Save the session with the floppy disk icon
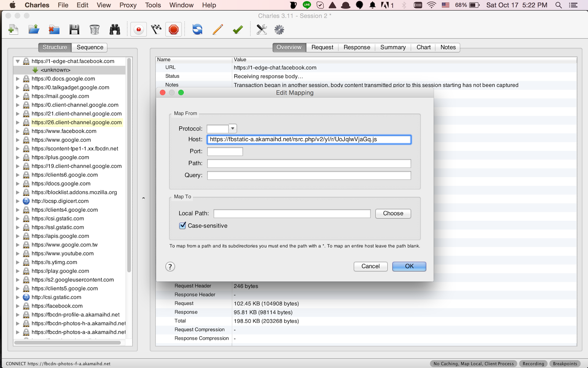 [x=74, y=29]
